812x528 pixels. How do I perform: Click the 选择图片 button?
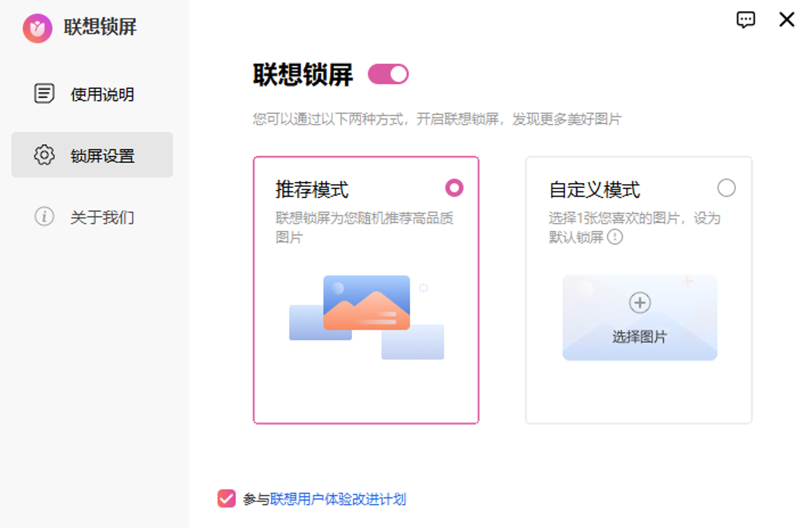pyautogui.click(x=639, y=336)
